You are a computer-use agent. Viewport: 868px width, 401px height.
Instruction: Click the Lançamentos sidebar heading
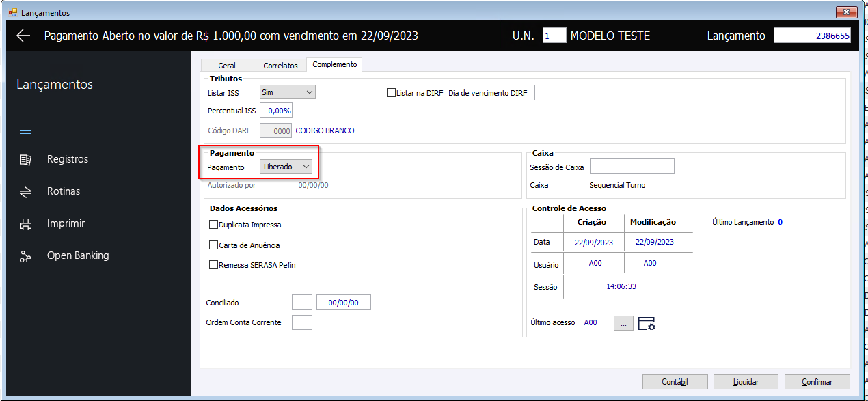55,85
